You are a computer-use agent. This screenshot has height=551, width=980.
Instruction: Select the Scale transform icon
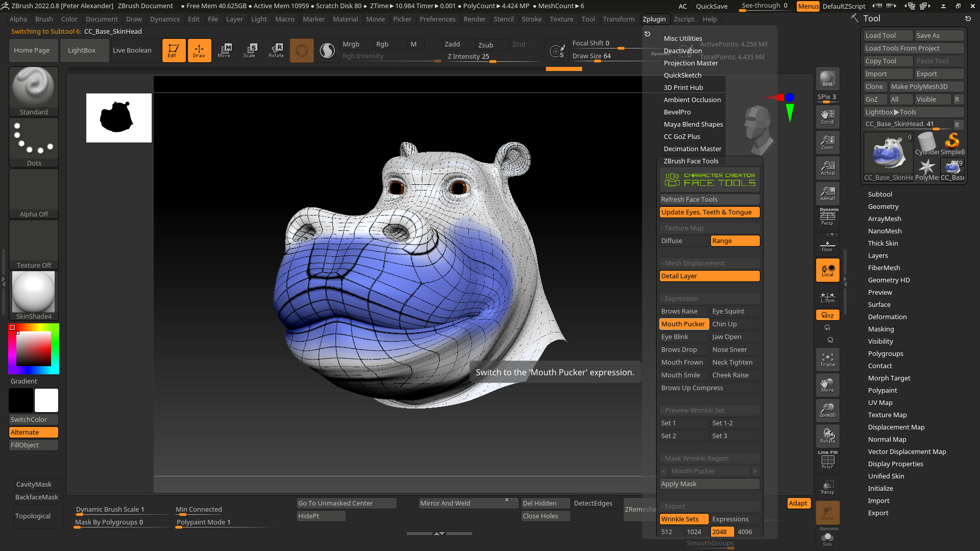click(x=249, y=51)
